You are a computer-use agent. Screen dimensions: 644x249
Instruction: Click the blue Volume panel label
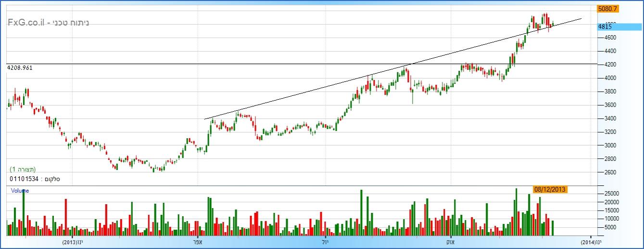(20, 191)
